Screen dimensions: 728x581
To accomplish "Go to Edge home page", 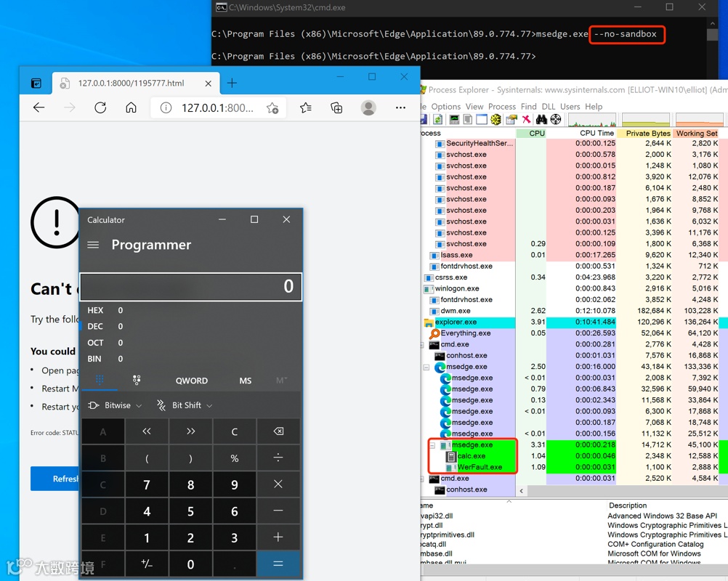I will point(131,107).
